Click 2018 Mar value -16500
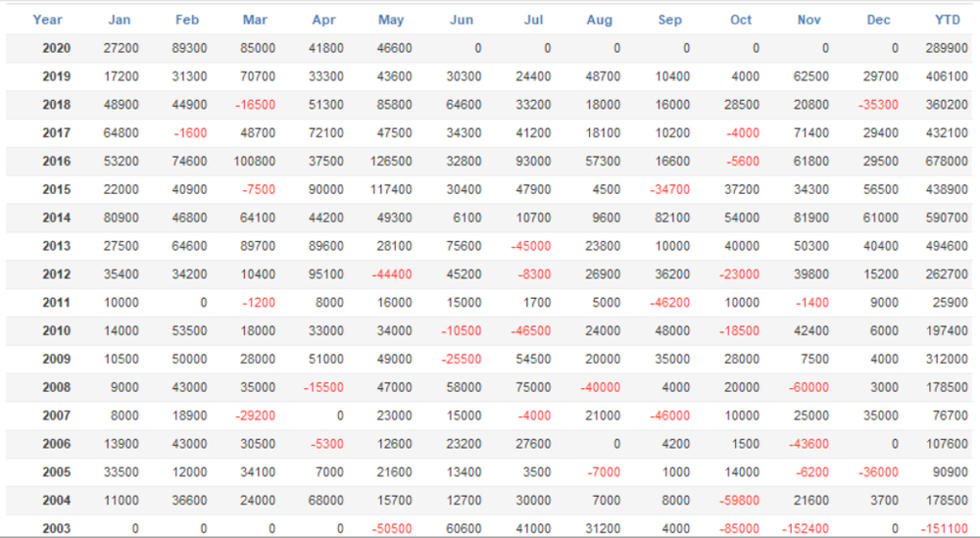This screenshot has width=980, height=538. coord(255,104)
